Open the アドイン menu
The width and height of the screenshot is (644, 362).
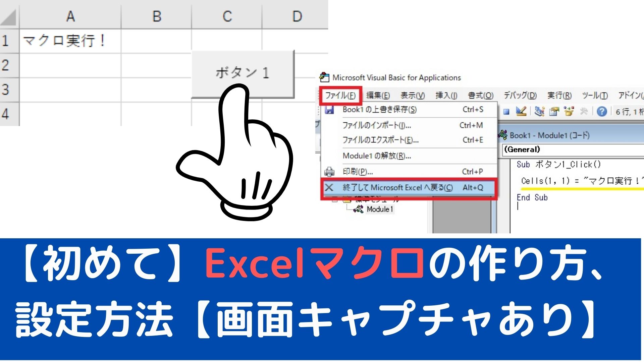[x=631, y=96]
